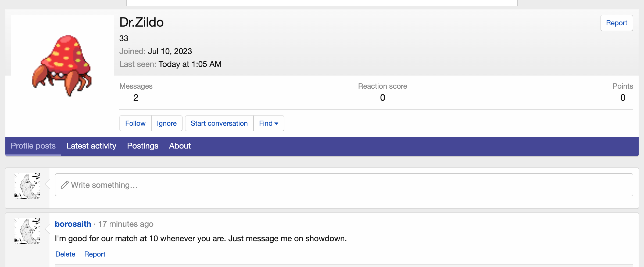Report the profile post from borosaith
The width and height of the screenshot is (644, 267).
95,254
